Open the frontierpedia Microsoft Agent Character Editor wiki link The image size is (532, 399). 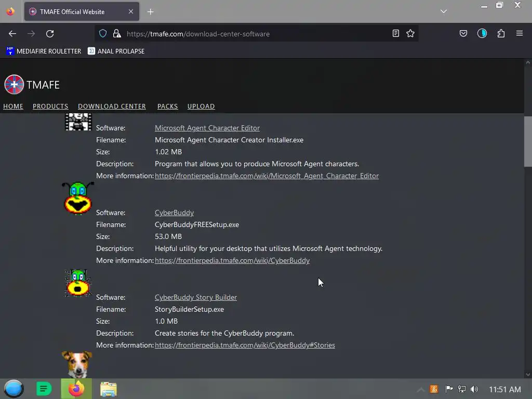coord(267,176)
